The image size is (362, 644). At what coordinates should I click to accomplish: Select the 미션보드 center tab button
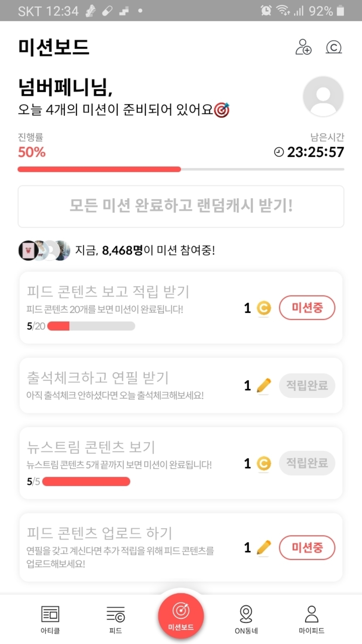[181, 616]
